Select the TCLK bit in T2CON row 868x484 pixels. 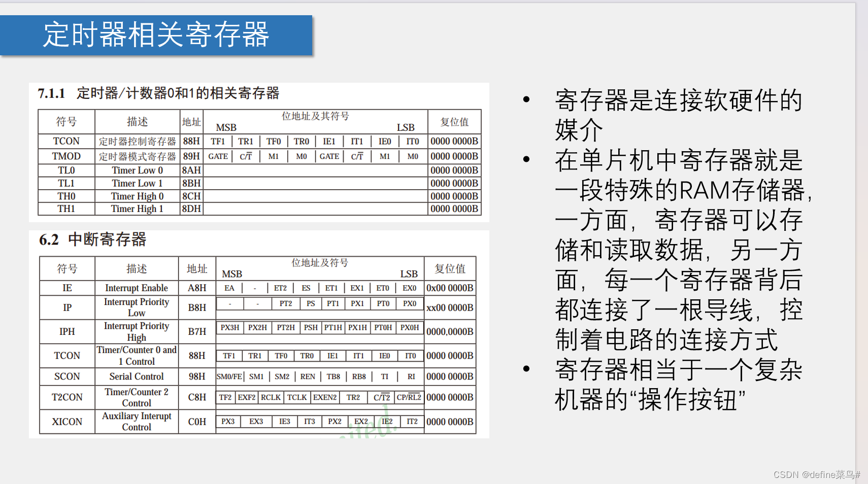297,397
